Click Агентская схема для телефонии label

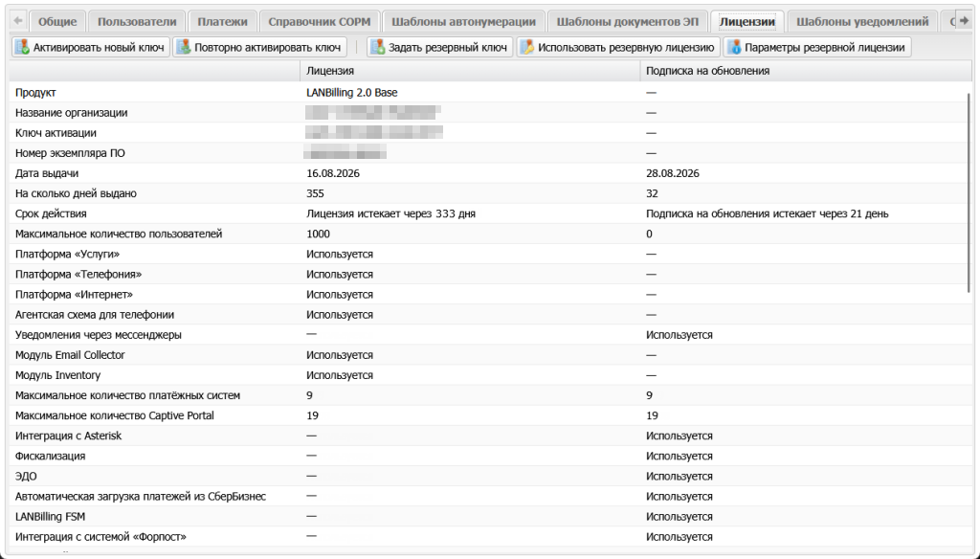(x=95, y=315)
